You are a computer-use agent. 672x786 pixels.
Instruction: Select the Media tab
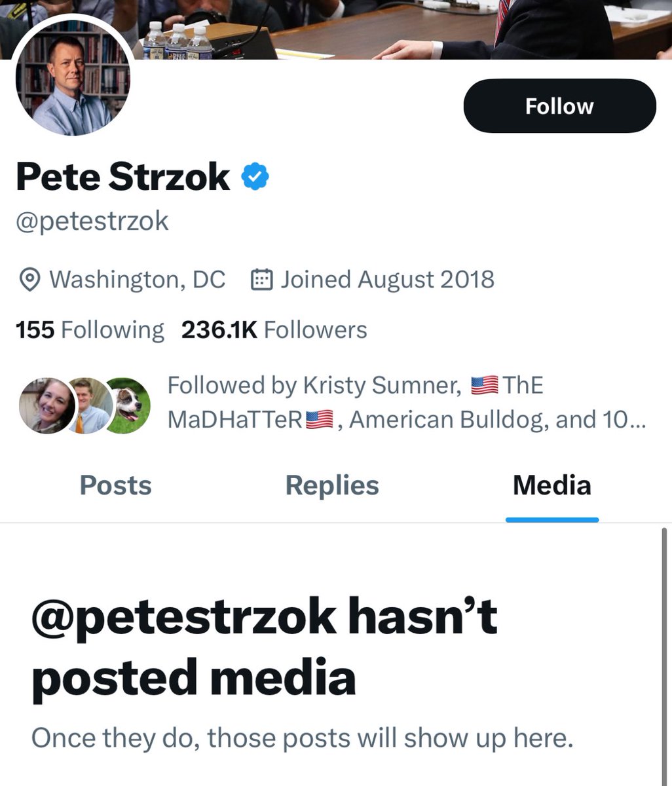click(x=551, y=485)
